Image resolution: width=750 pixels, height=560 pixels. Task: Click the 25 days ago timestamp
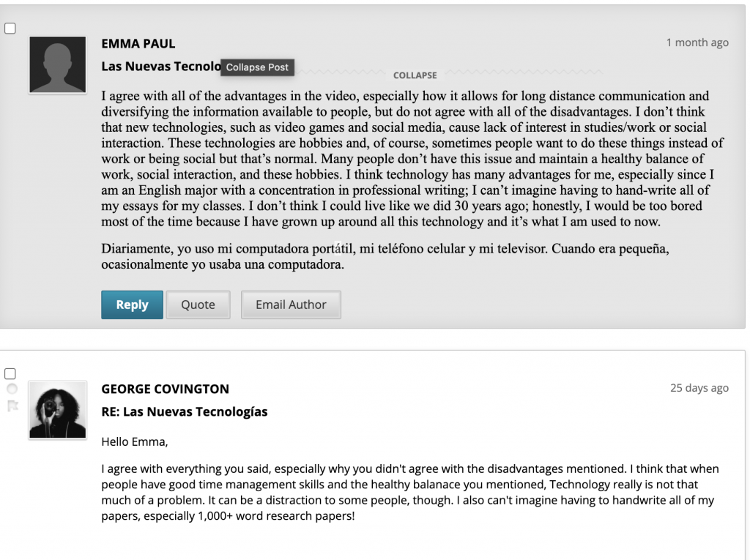point(699,388)
